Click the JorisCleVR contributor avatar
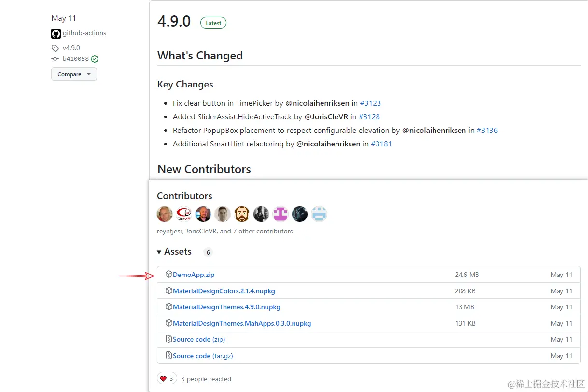Viewport: 588px width, 392px height. (x=184, y=214)
